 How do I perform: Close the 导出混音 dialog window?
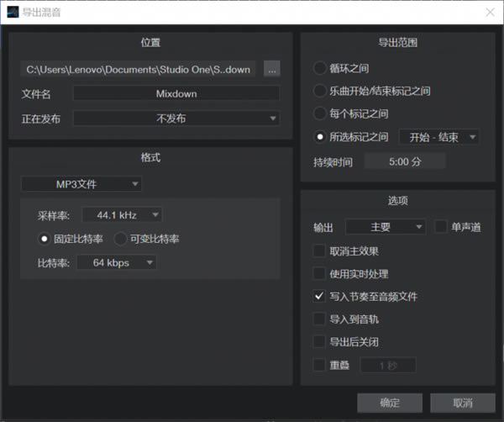pyautogui.click(x=489, y=12)
